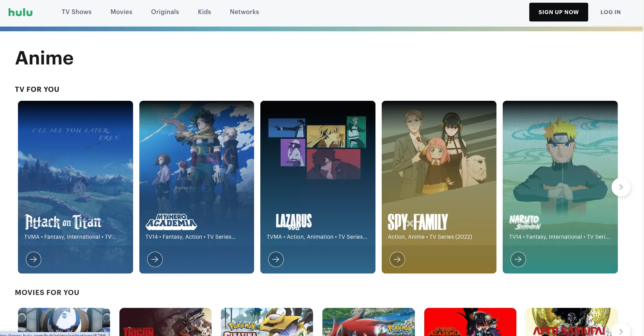Click the Log In link
The height and width of the screenshot is (336, 644).
610,12
